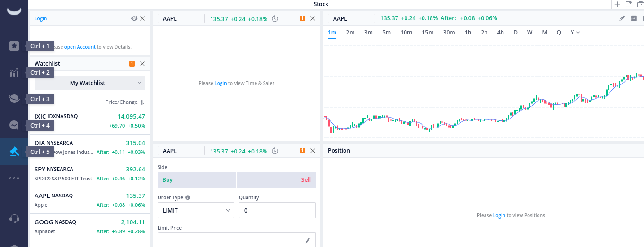Close the Watchlist panel

pyautogui.click(x=142, y=64)
